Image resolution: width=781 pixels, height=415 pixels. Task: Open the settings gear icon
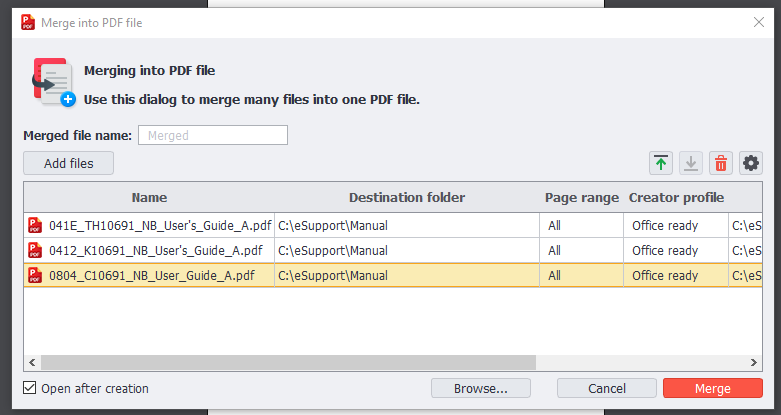[750, 163]
